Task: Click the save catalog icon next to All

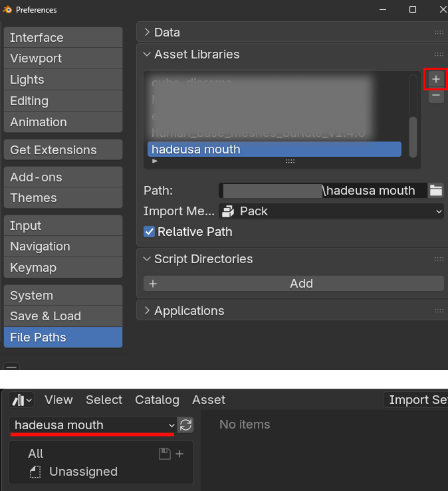Action: coord(166,454)
